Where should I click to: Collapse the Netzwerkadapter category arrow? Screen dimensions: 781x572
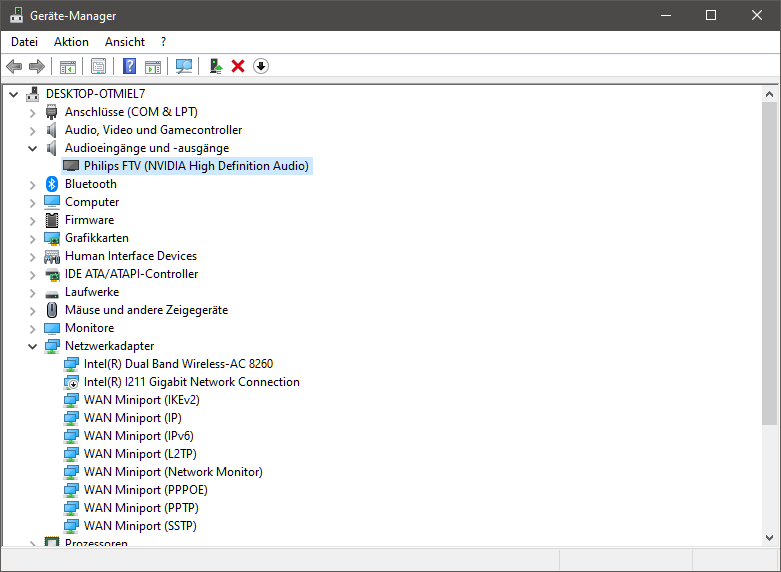(x=33, y=346)
